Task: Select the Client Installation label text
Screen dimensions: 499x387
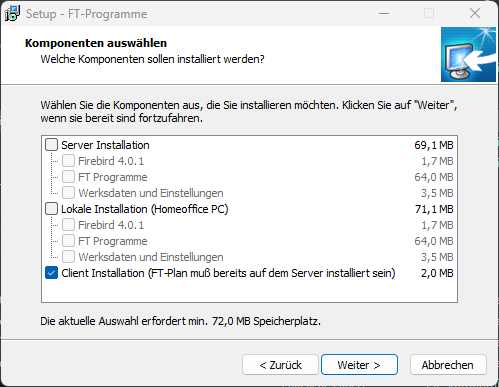Action: 228,273
